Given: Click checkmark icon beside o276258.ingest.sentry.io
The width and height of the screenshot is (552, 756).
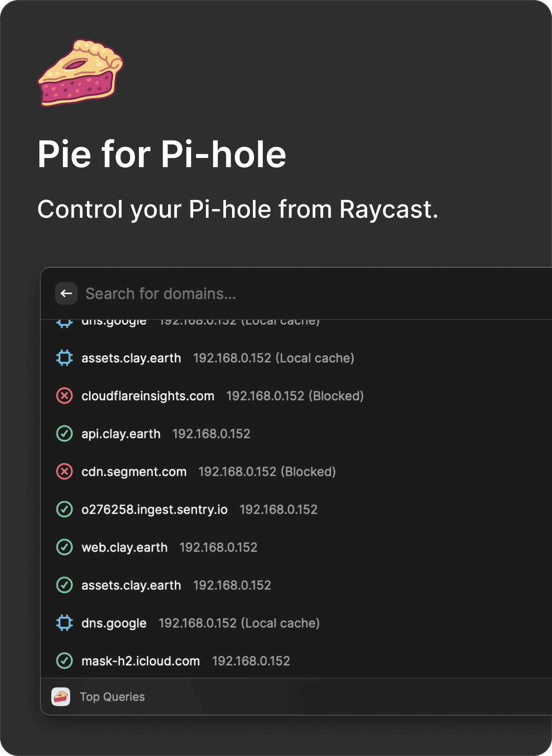Looking at the screenshot, I should click(64, 509).
